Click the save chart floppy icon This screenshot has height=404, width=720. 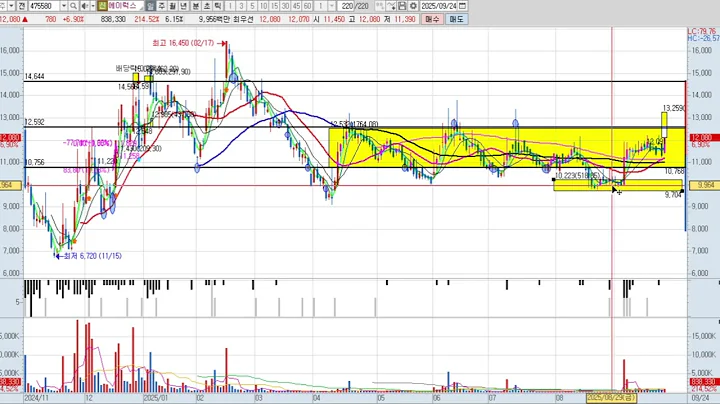pos(402,6)
